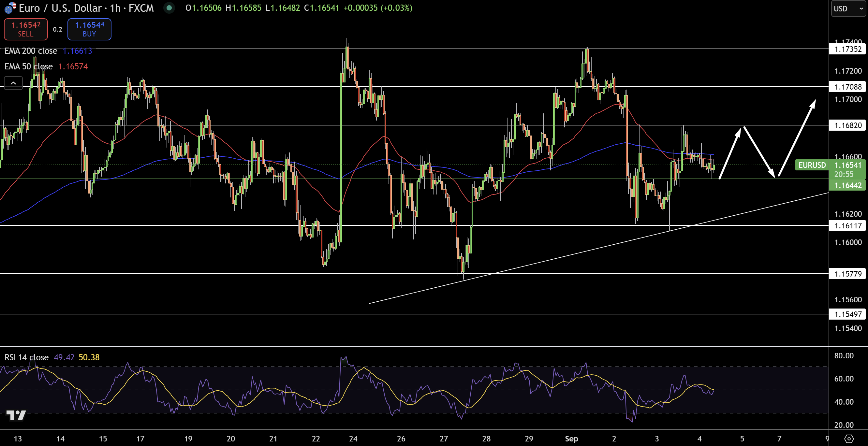Click the 1.16000 price scale label

click(848, 242)
